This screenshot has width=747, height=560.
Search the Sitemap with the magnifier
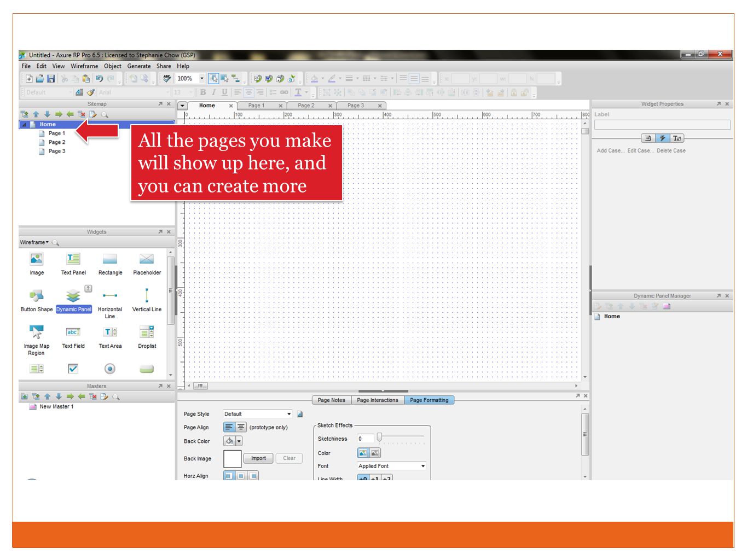click(105, 114)
